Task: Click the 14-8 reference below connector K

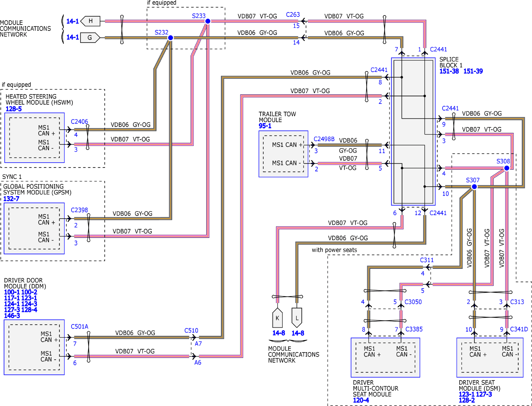Action: coord(278,333)
